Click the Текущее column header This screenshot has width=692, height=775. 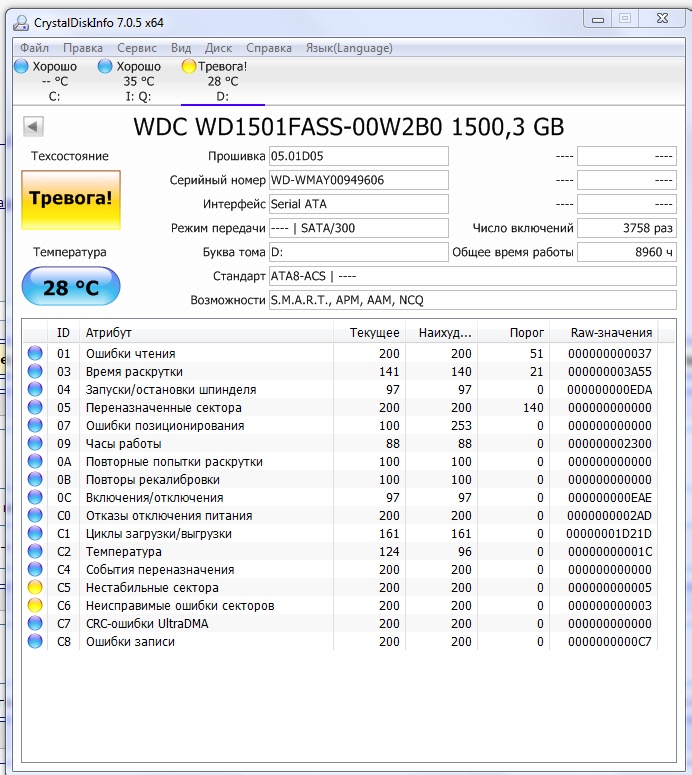tap(369, 333)
